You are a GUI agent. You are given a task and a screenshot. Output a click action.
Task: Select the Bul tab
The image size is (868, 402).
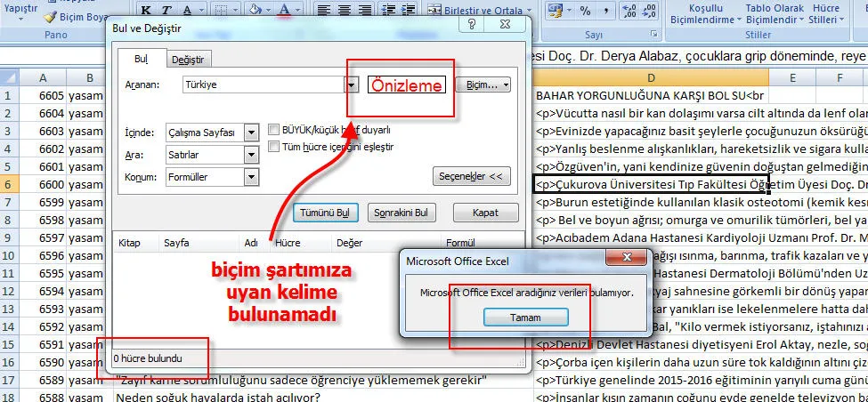141,59
